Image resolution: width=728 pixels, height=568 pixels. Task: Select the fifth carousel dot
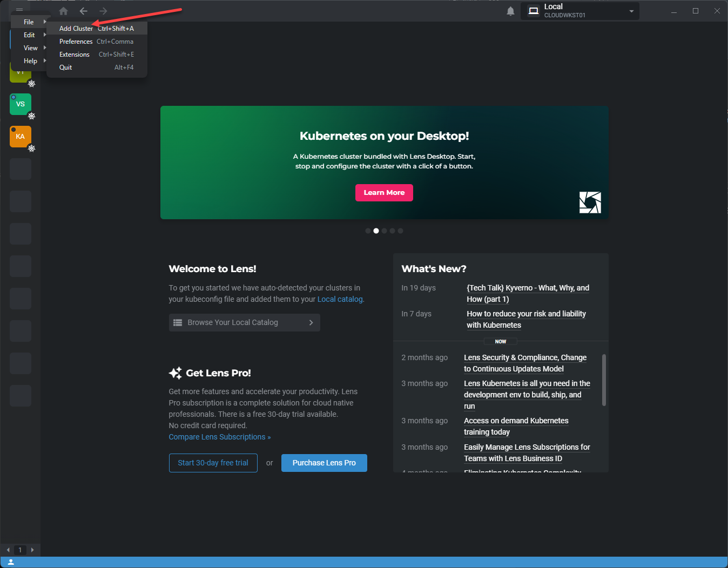(400, 231)
